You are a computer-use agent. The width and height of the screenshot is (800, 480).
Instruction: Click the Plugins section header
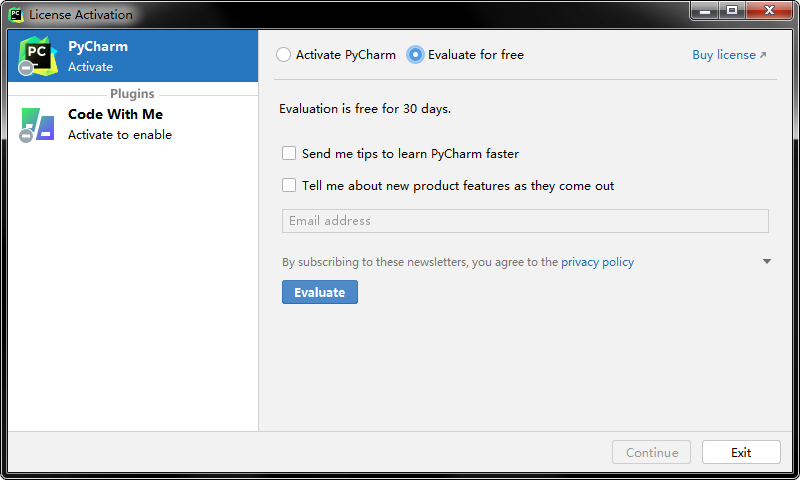point(132,94)
